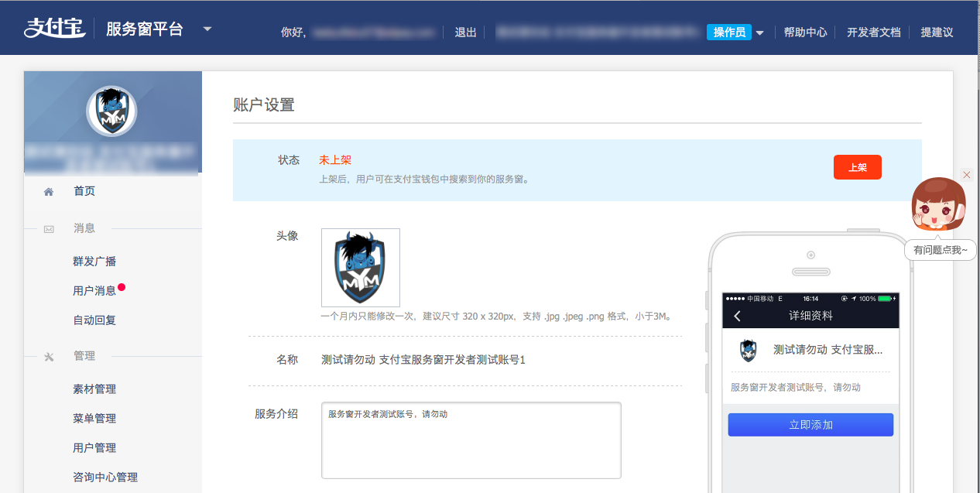Click the 有问题点我~ speech bubble
This screenshot has height=493, width=980.
tap(940, 250)
